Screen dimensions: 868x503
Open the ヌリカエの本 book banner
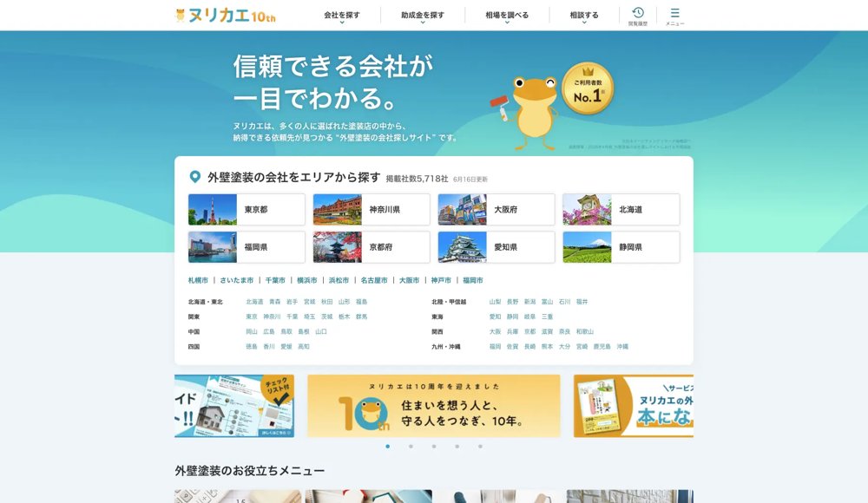[634, 406]
